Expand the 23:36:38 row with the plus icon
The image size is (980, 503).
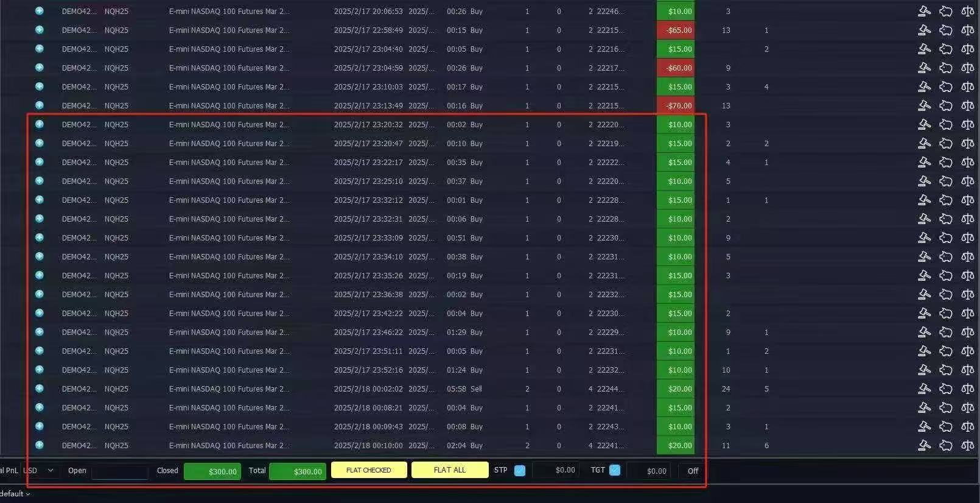pyautogui.click(x=40, y=294)
